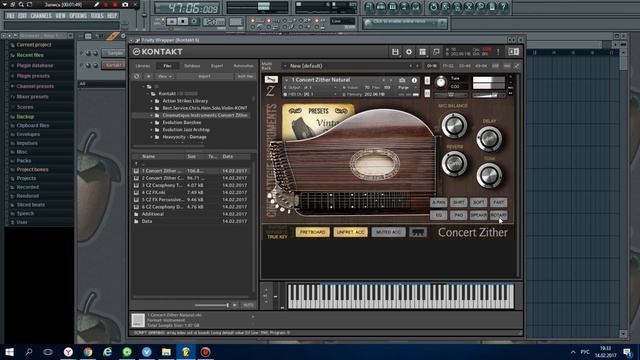640x360 pixels.
Task: Click the Windows Start button
Action: click(9, 351)
